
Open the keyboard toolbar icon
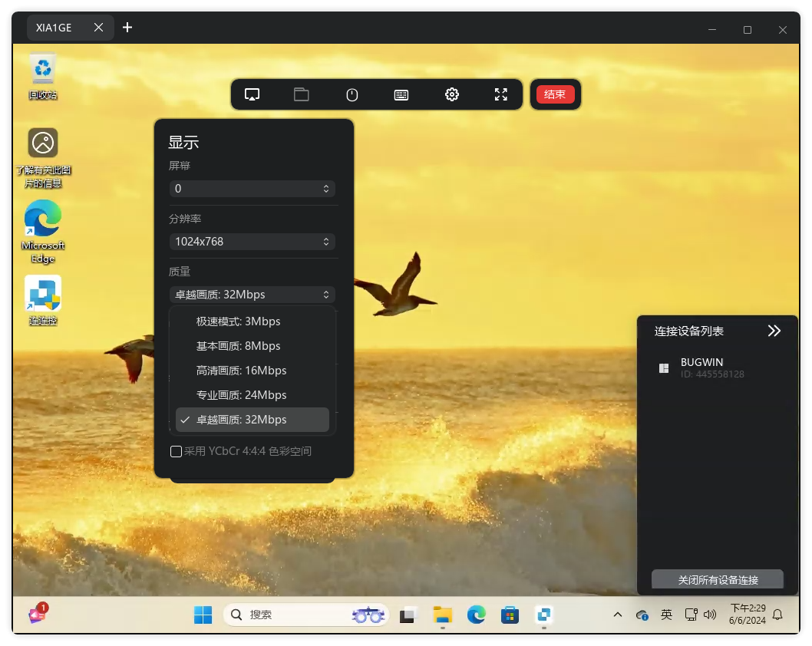[401, 94]
